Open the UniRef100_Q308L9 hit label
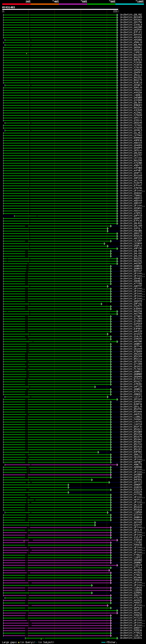 [x=131, y=25]
